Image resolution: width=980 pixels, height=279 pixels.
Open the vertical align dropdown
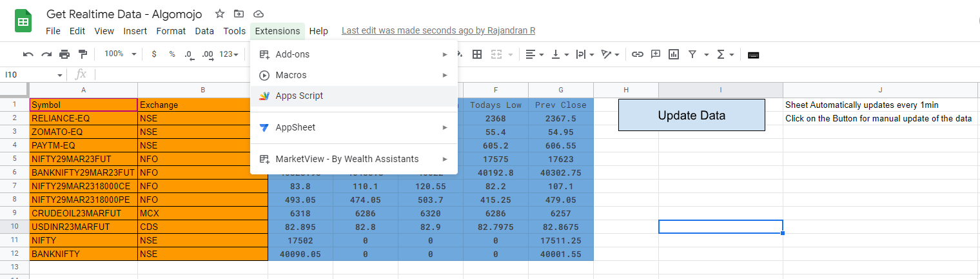coord(560,54)
